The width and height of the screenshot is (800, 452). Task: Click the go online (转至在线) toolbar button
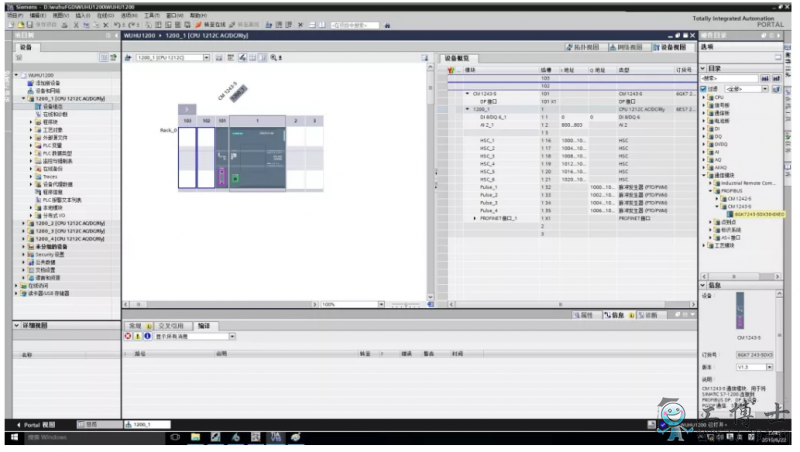(210, 24)
